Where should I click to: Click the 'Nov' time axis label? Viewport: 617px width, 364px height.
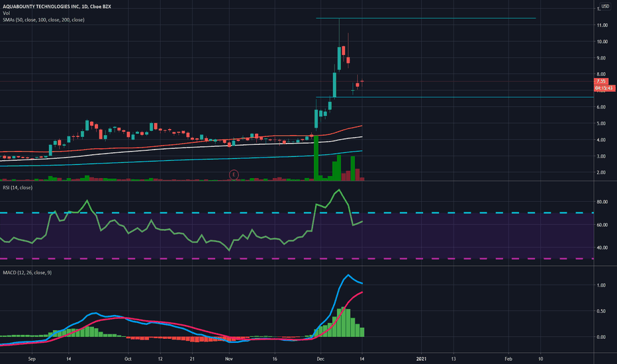click(x=228, y=359)
